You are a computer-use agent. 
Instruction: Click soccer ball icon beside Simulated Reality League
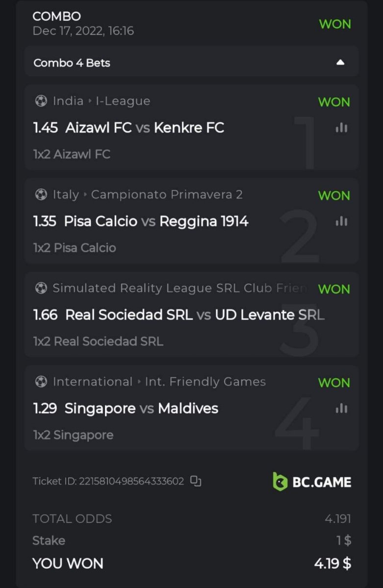(41, 288)
